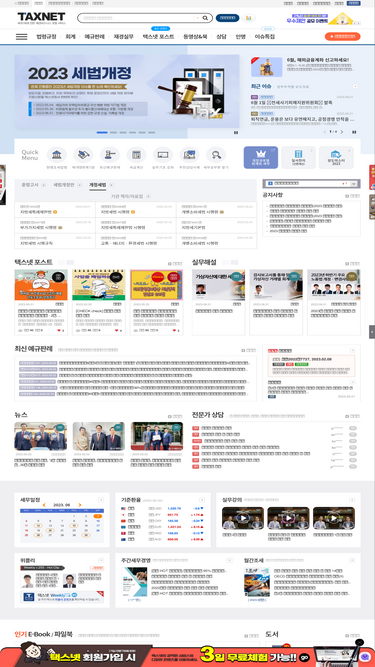
Task: Open the gavel Quick Menu icon
Action: [110, 155]
